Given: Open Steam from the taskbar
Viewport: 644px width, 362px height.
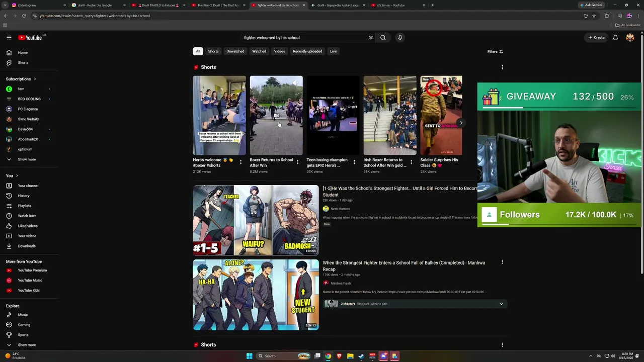Looking at the screenshot, I should click(x=361, y=356).
